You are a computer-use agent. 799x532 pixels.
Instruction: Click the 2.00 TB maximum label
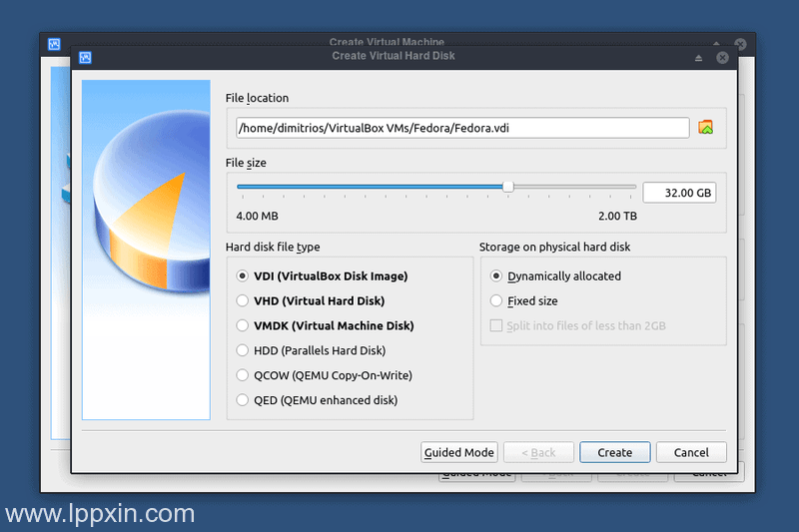pyautogui.click(x=617, y=216)
